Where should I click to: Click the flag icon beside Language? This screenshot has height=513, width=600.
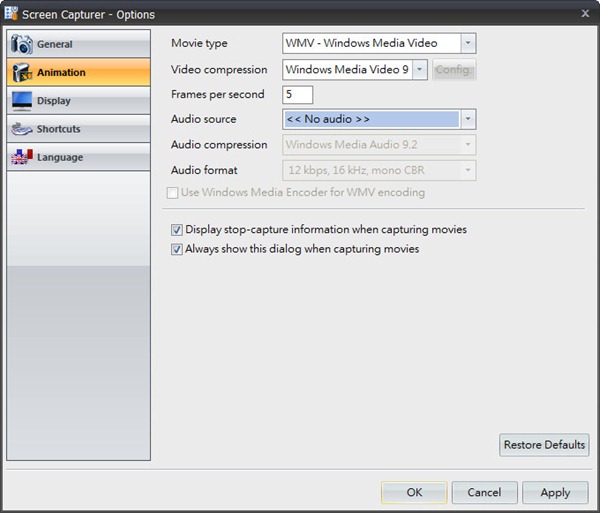[x=22, y=157]
